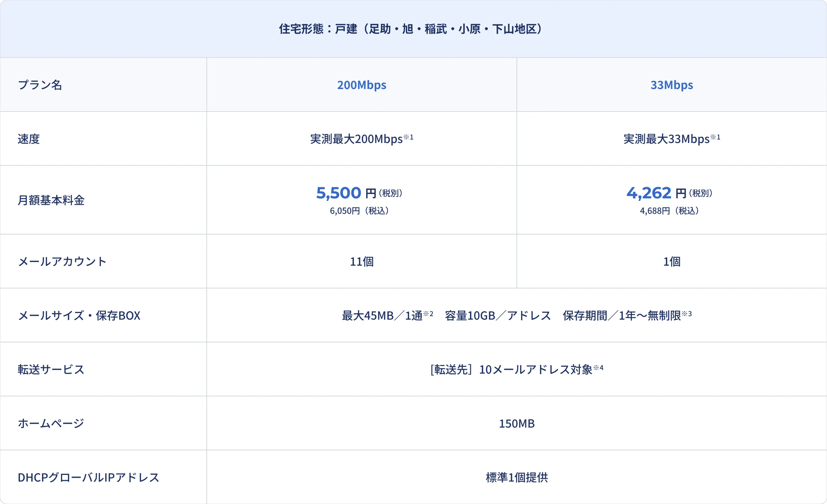827x504 pixels.
Task: Click the 月額基本料金 row label
Action: [51, 200]
